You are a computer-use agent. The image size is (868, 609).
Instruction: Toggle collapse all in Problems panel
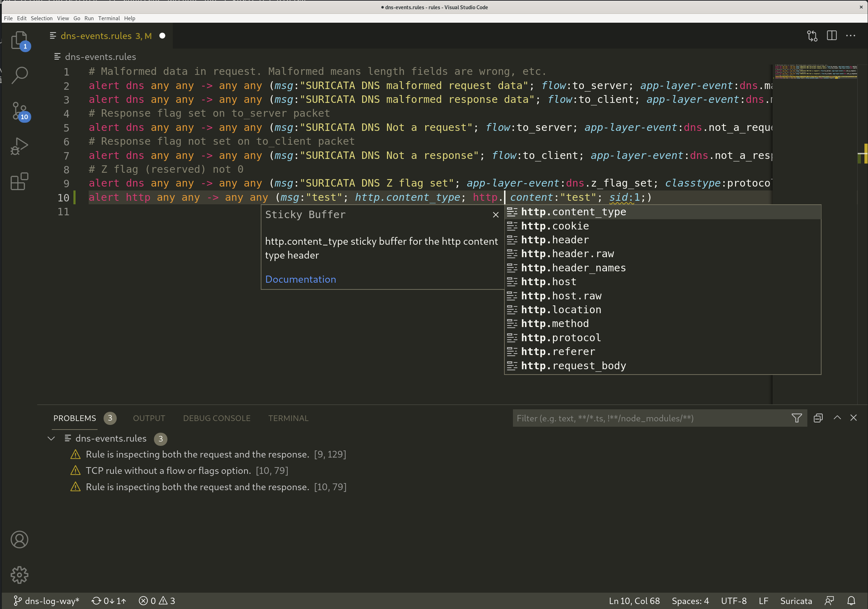coord(818,418)
